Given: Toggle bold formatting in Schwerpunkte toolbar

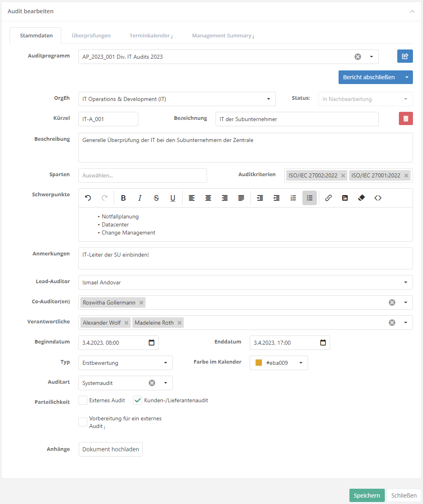Looking at the screenshot, I should (123, 198).
